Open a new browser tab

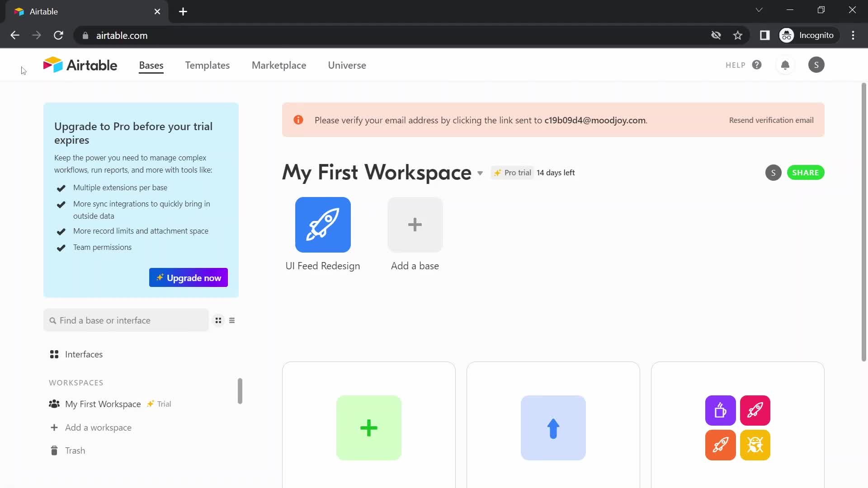(x=183, y=12)
